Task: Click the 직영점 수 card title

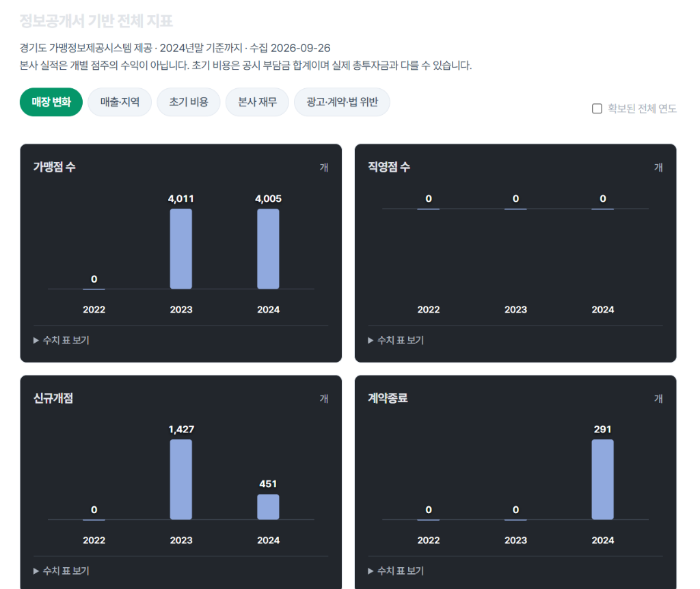Action: (389, 167)
